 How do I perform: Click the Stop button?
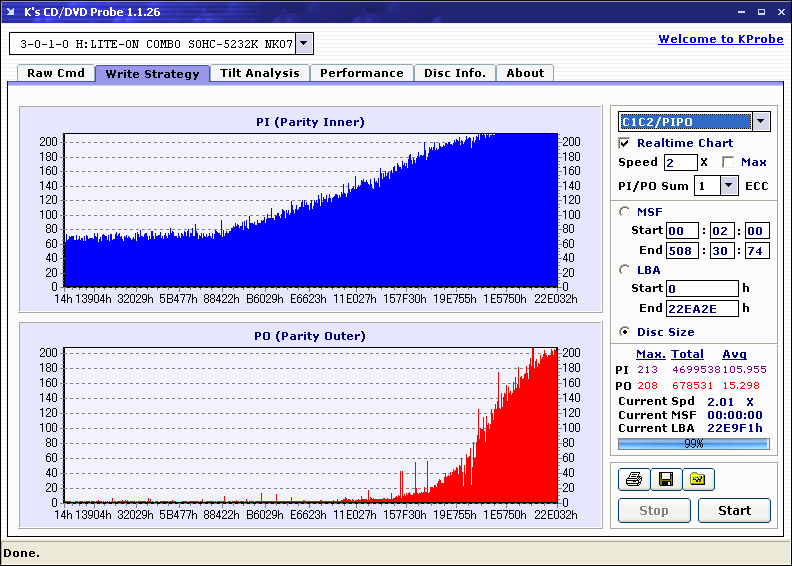[654, 510]
